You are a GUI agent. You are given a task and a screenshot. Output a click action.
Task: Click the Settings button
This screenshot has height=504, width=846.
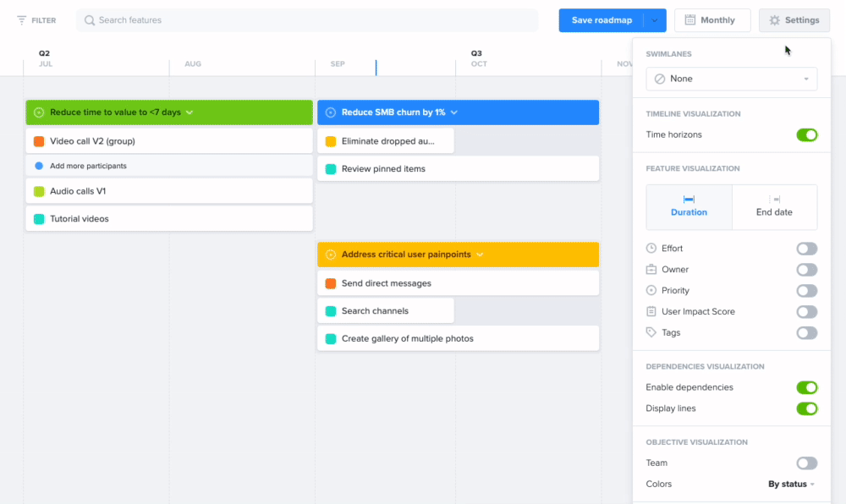coord(794,20)
